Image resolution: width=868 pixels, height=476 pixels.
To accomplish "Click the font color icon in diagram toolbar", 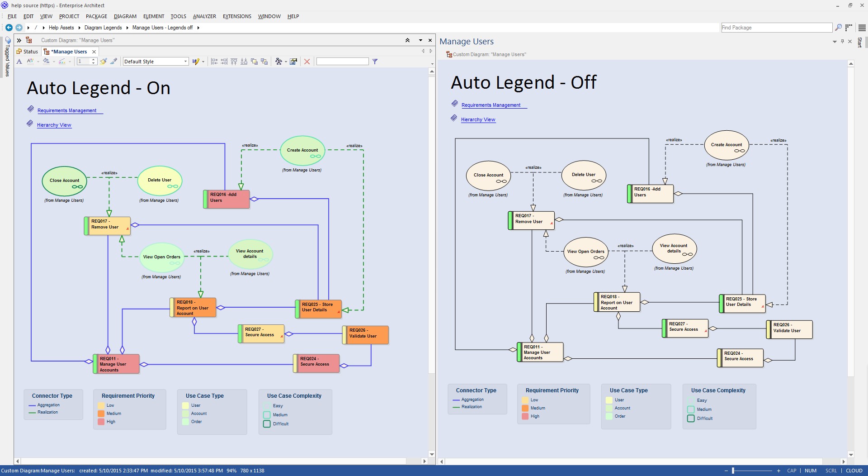I will [x=30, y=62].
